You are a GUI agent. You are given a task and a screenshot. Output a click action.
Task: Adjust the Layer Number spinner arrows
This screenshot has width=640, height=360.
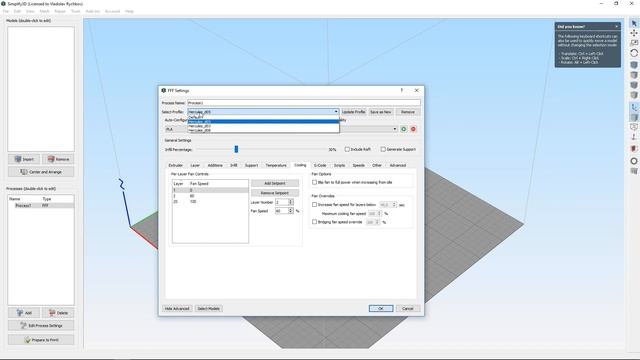coord(291,202)
